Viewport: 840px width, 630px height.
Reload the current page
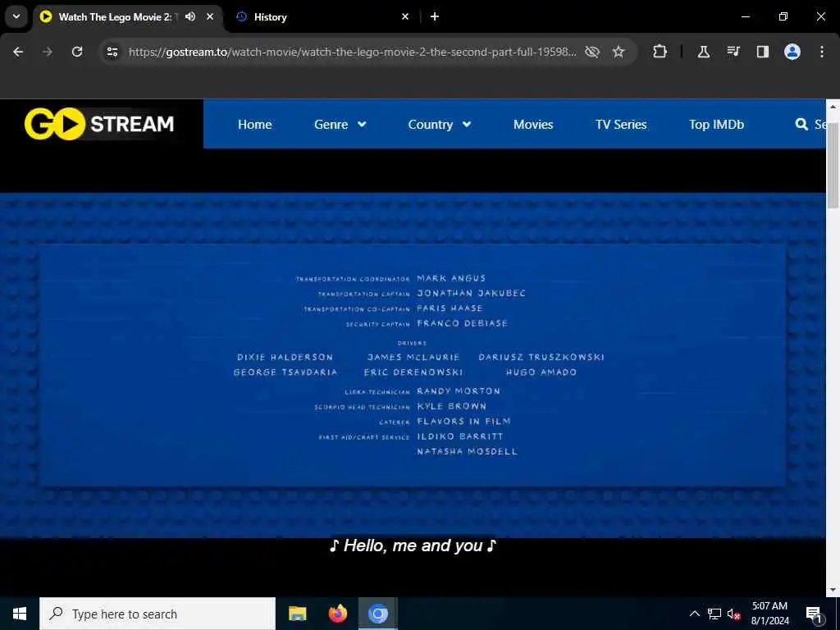[77, 52]
